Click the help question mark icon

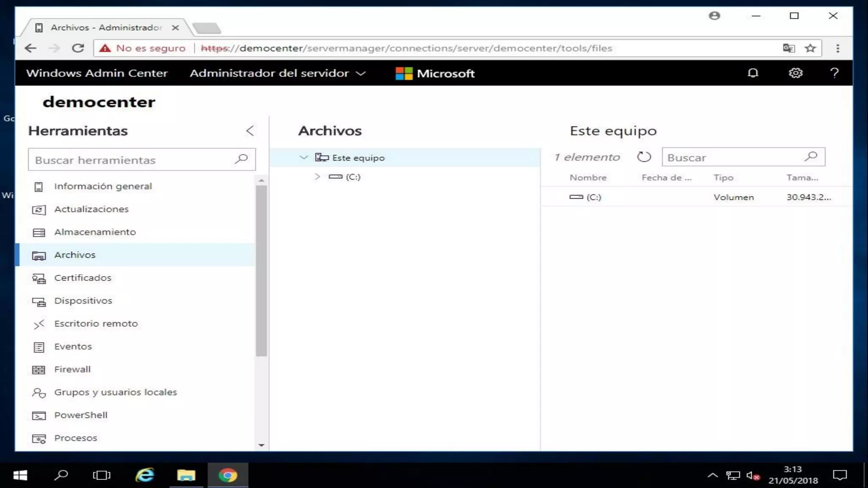pyautogui.click(x=834, y=73)
